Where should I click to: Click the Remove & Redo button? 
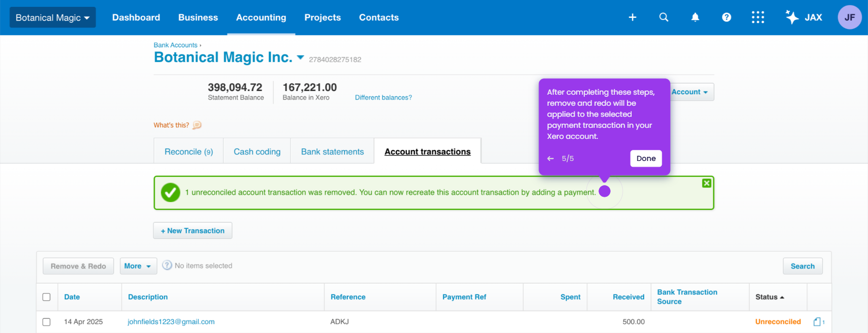point(78,266)
